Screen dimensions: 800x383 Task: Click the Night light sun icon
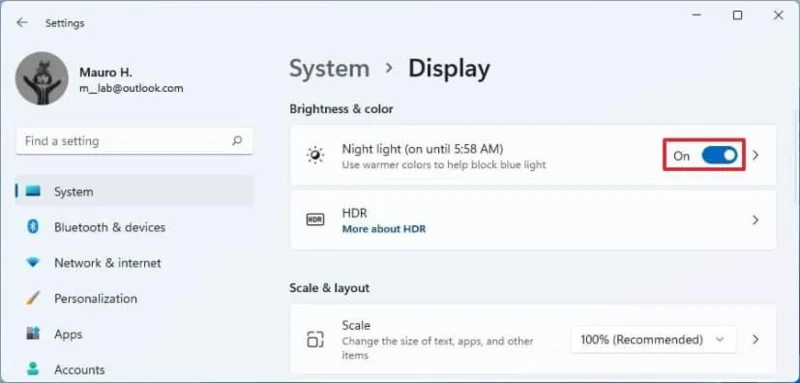tap(315, 156)
